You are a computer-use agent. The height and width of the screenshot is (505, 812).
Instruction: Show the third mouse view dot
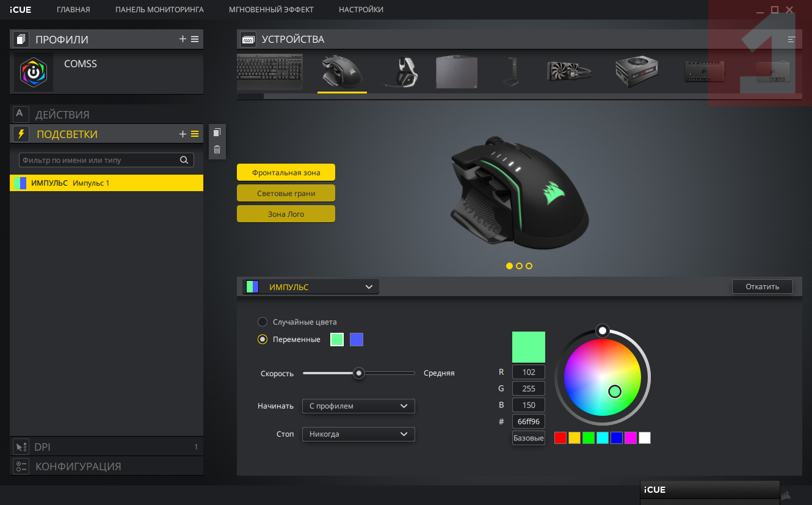(x=529, y=266)
